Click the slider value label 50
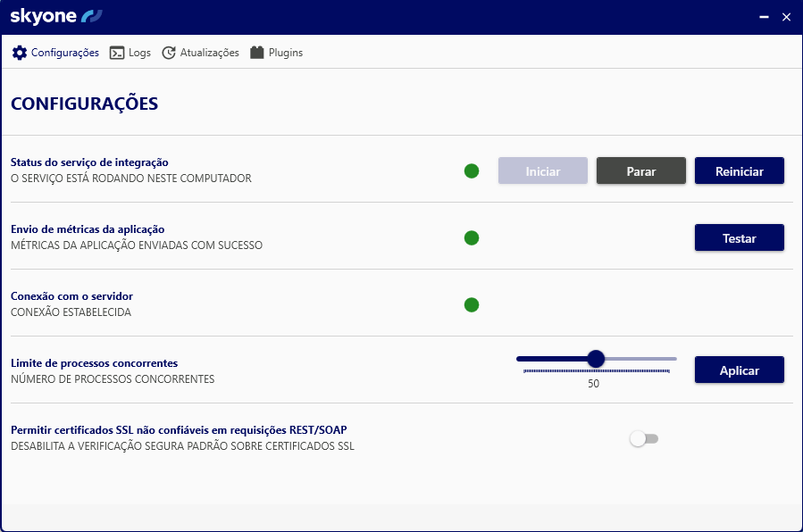This screenshot has height=532, width=803. click(x=594, y=384)
